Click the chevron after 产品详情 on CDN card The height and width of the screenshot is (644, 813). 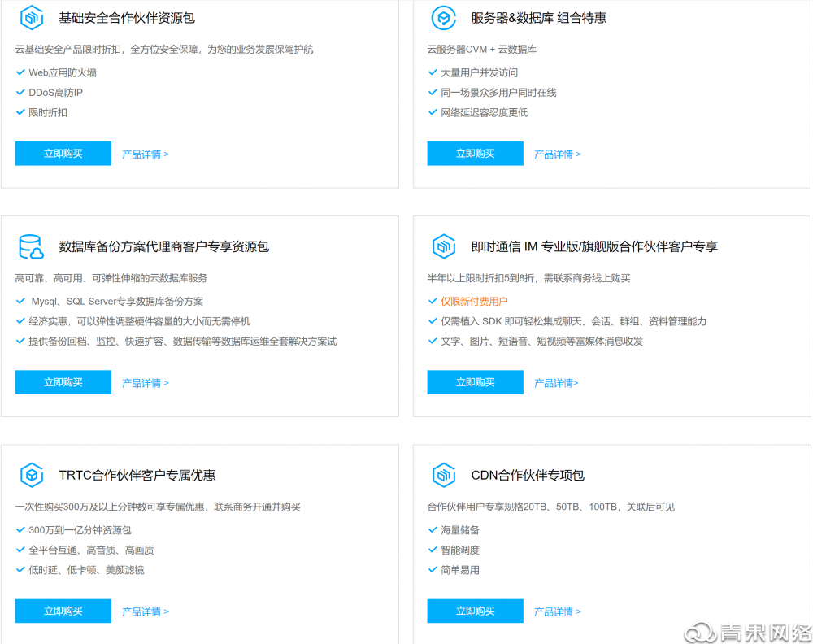point(579,611)
